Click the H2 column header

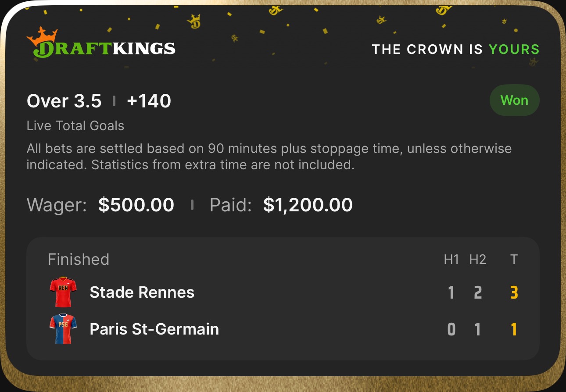tap(477, 260)
